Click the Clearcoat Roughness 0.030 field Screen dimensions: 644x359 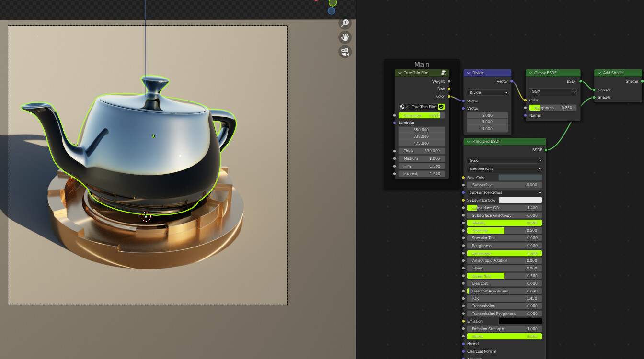pos(505,291)
